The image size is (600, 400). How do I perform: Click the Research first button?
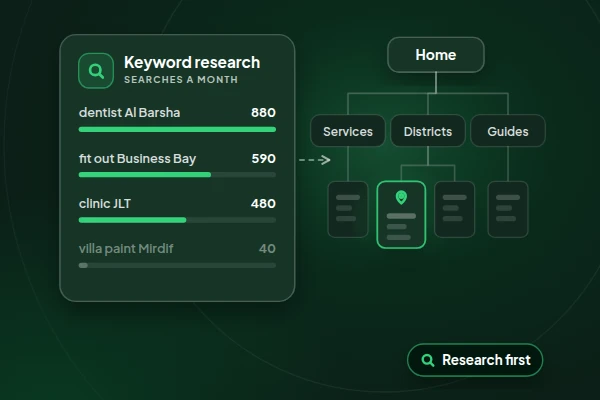475,360
